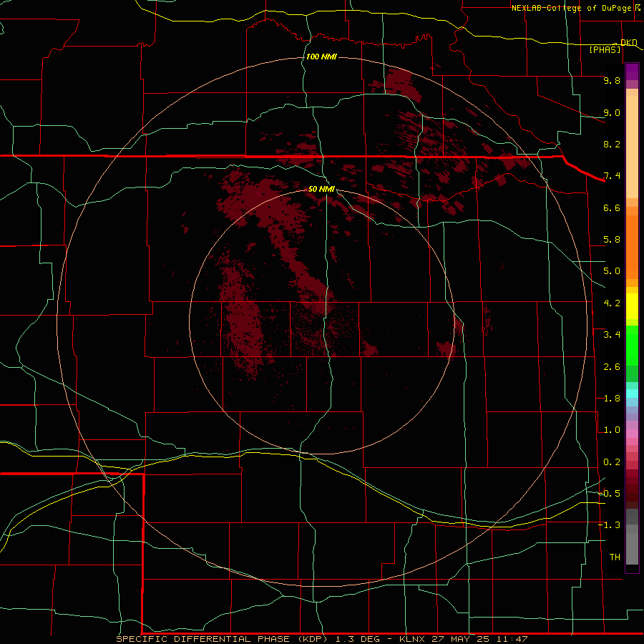Click the 8.2 legend value
Screen dimensions: 644x644
coord(612,144)
